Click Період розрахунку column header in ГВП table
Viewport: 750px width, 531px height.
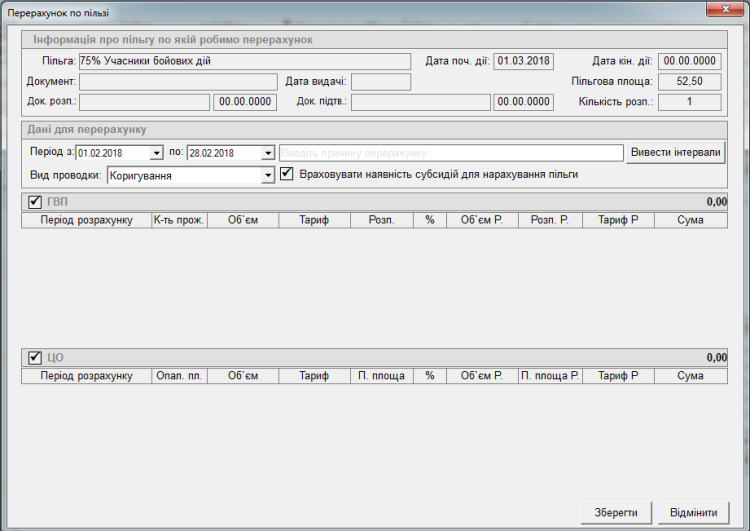(86, 220)
